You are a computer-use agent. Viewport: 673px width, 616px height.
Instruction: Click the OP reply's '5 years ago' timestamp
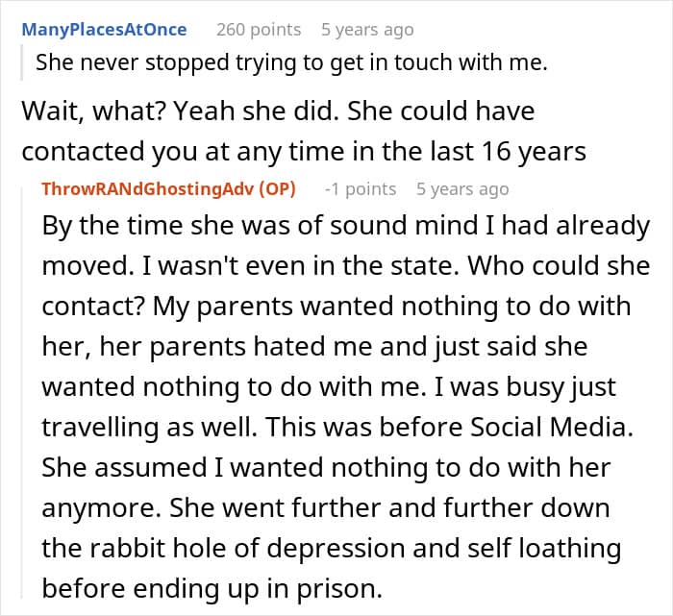(x=462, y=188)
